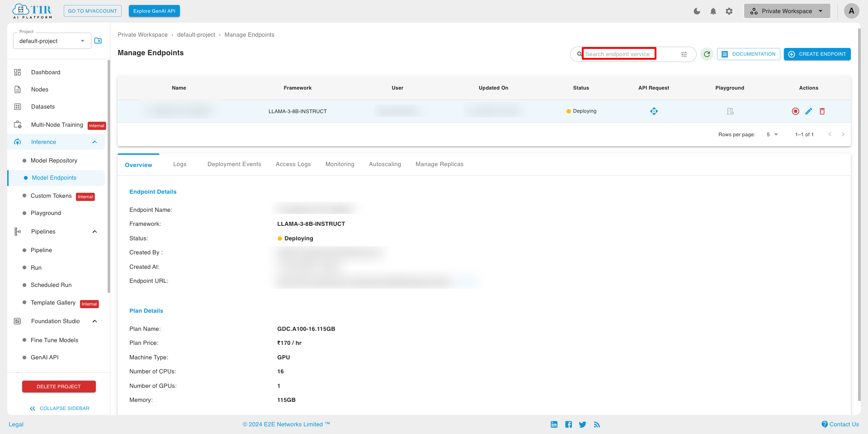The width and height of the screenshot is (868, 434).
Task: Click the Nodes sidebar icon
Action: [18, 90]
